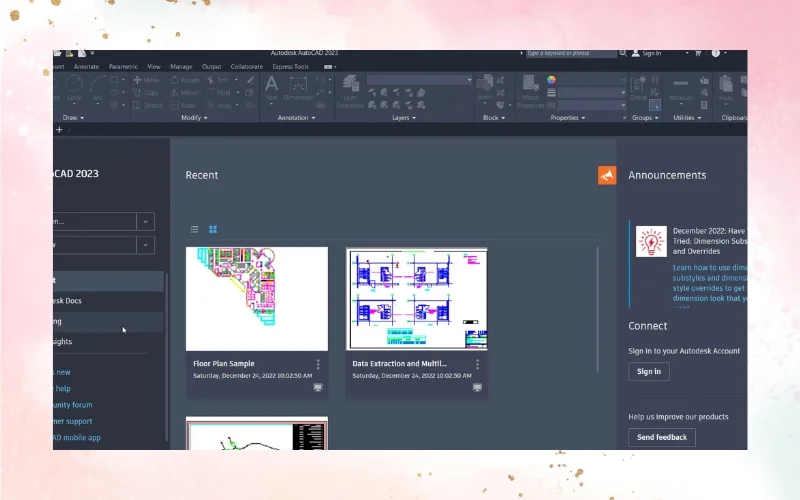Image resolution: width=800 pixels, height=500 pixels.
Task: Expand the Open button dropdown arrow
Action: 146,221
